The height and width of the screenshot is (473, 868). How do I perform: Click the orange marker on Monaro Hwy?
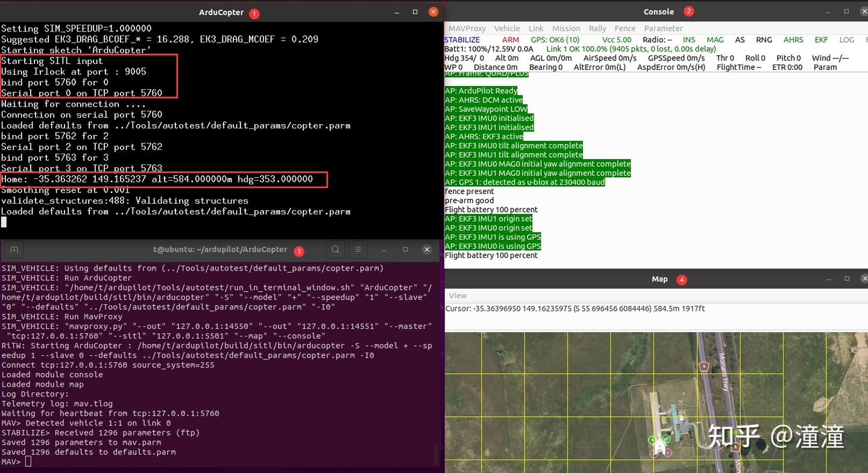point(704,366)
